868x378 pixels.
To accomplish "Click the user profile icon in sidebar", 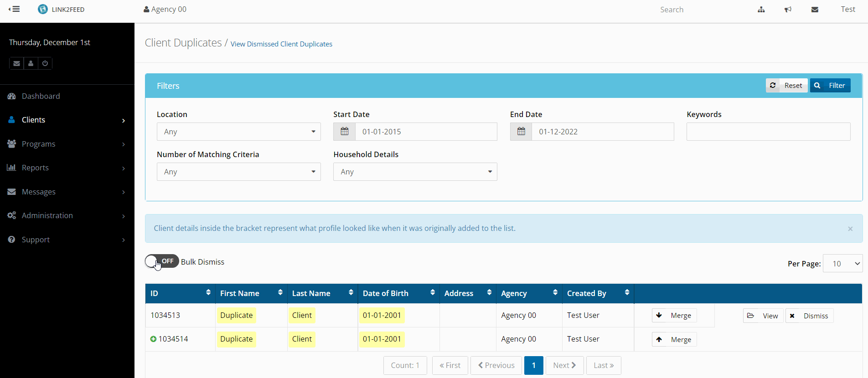I will pyautogui.click(x=31, y=63).
